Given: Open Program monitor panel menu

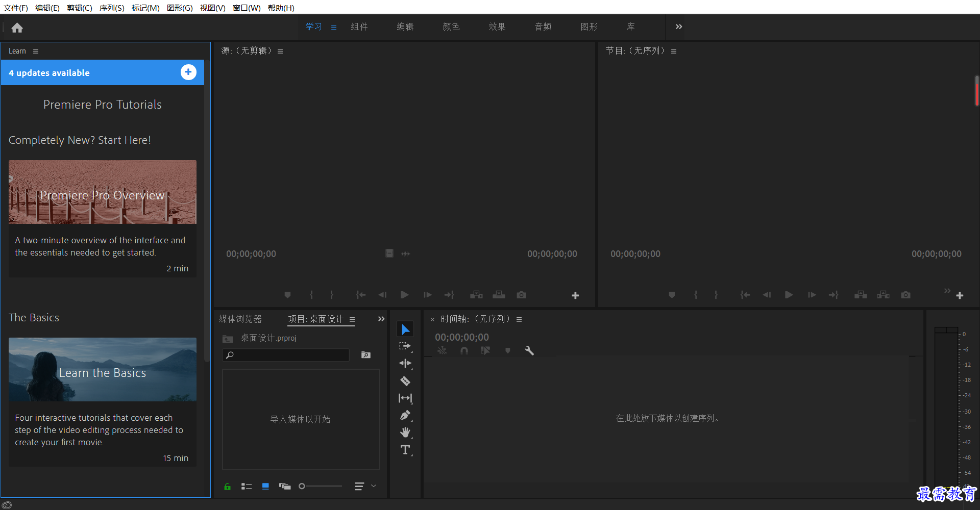Looking at the screenshot, I should 674,51.
